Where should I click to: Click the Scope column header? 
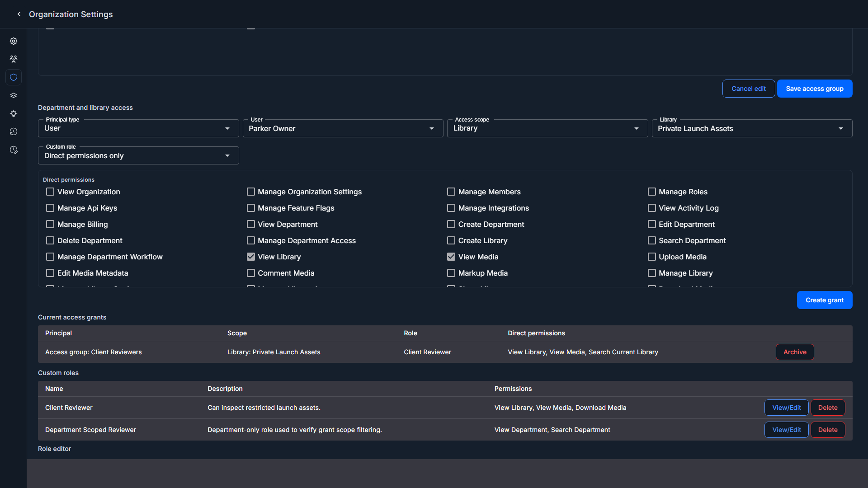[237, 333]
